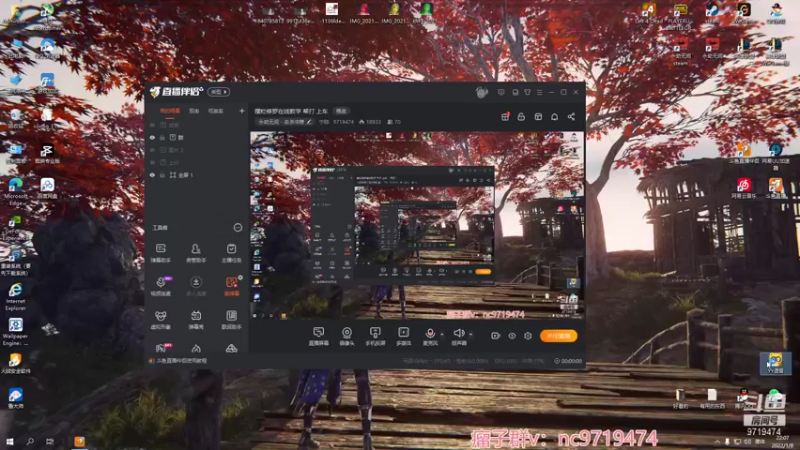Click the download-arrow multi-person link tool
800x450 pixels.
pyautogui.click(x=196, y=286)
